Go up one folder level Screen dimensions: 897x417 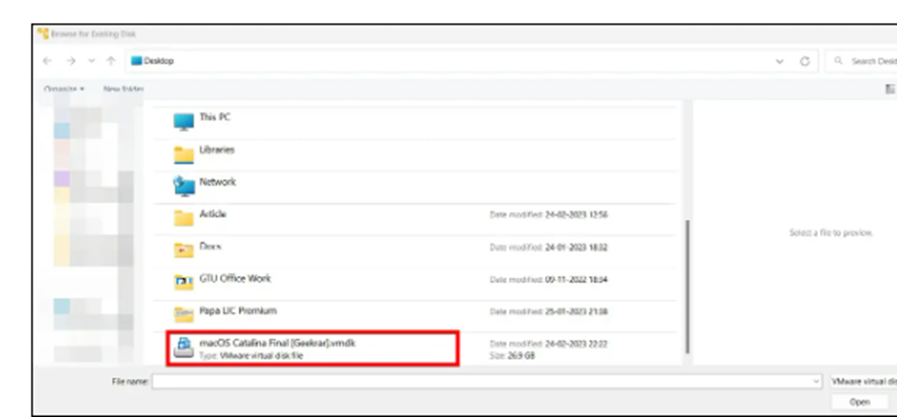pyautogui.click(x=111, y=61)
